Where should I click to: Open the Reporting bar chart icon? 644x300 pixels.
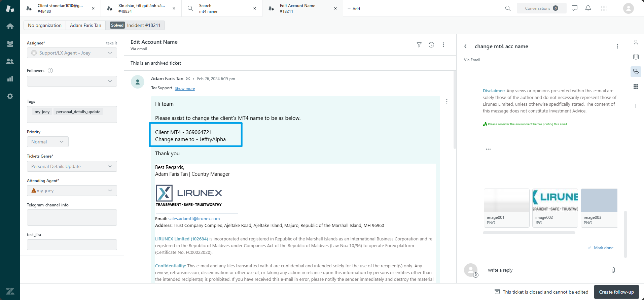10,79
